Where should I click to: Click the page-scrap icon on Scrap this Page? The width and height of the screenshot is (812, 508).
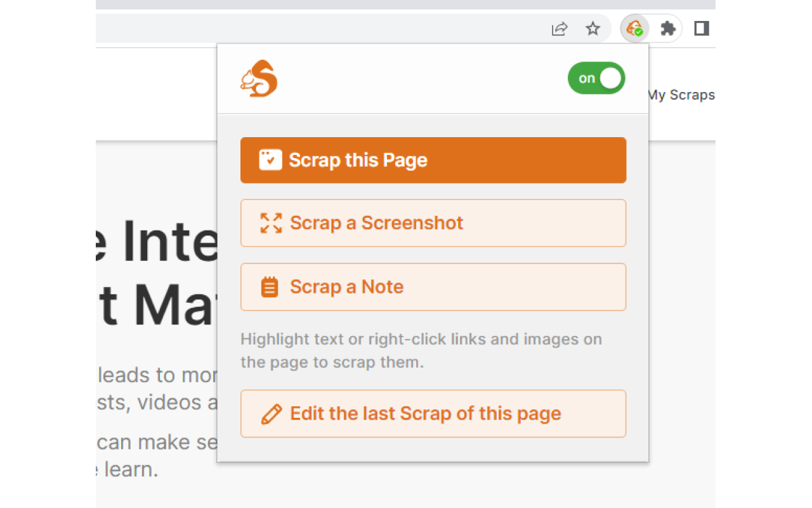(270, 160)
